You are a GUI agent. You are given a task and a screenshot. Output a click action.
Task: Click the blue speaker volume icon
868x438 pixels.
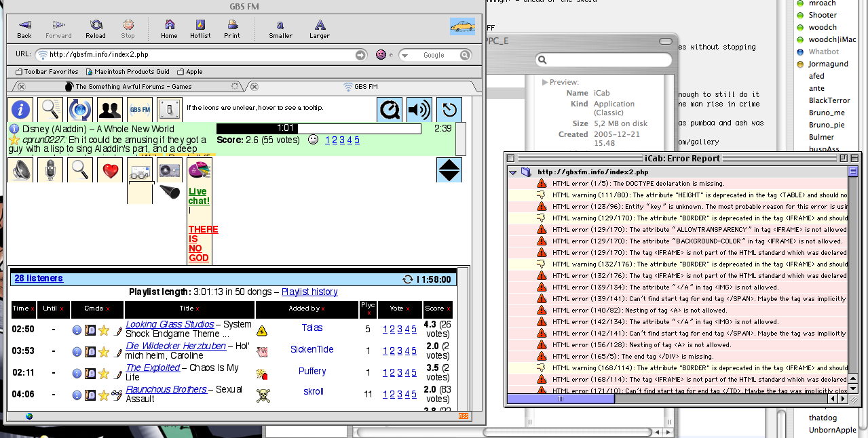coord(419,110)
